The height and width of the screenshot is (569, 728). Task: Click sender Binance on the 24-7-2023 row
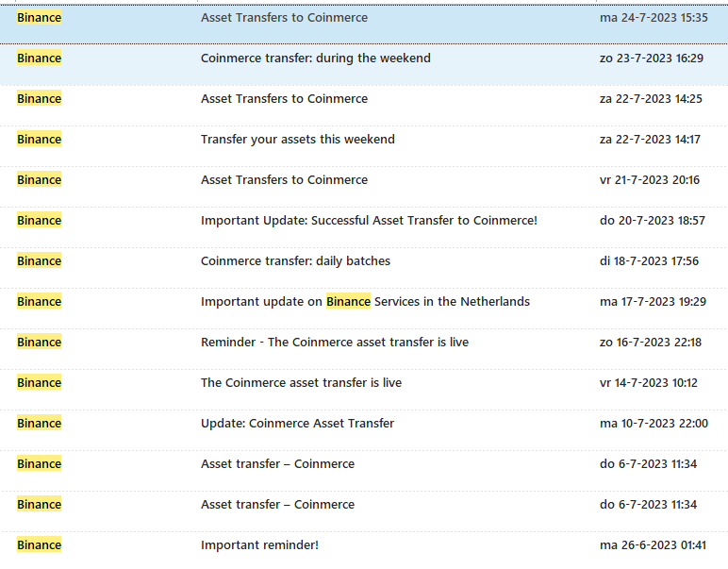click(x=39, y=18)
